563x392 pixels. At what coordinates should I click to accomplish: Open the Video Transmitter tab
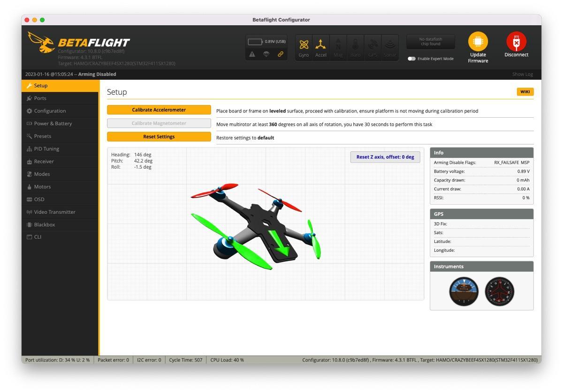coord(60,212)
